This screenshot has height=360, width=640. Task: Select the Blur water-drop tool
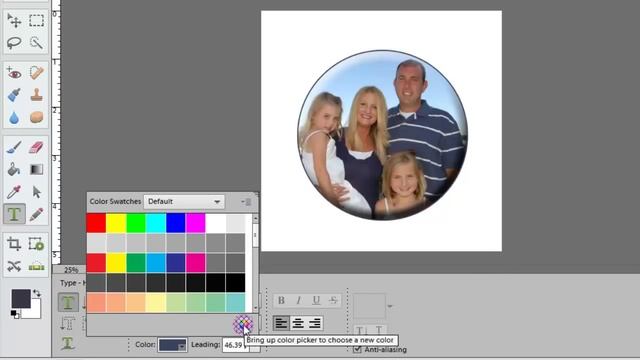tap(14, 118)
